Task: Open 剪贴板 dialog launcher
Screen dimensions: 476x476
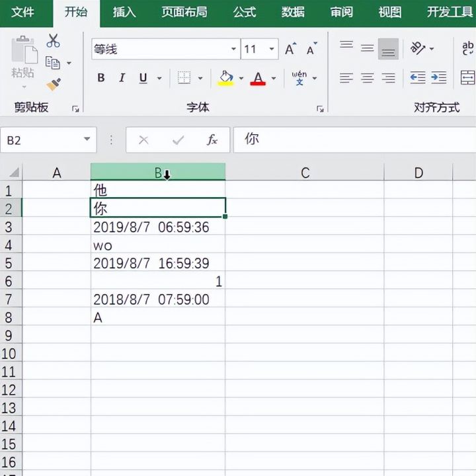Action: (75, 108)
